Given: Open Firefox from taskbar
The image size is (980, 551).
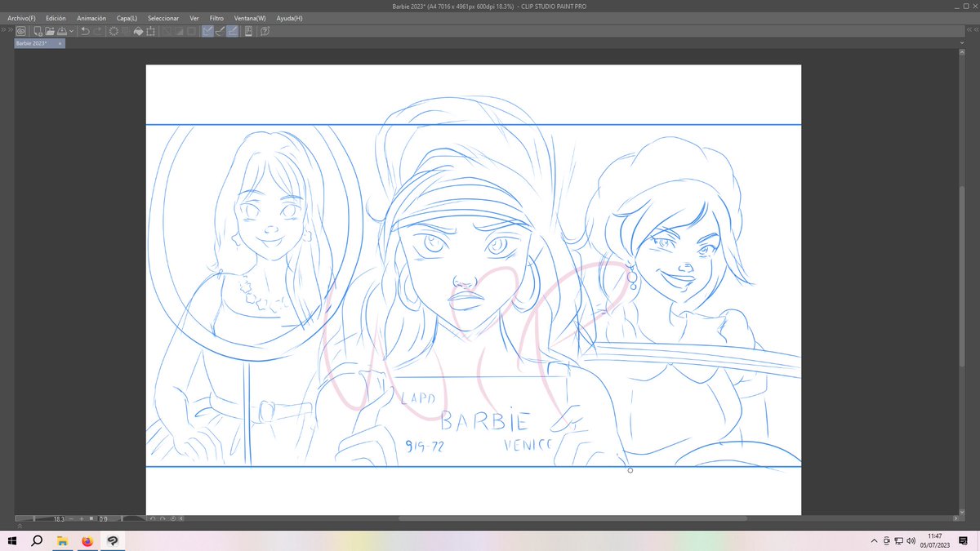Looking at the screenshot, I should (x=87, y=540).
